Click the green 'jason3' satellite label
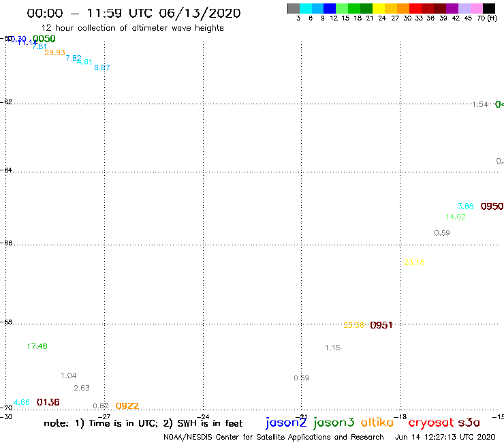Viewport: 504px width, 443px height. 334,423
